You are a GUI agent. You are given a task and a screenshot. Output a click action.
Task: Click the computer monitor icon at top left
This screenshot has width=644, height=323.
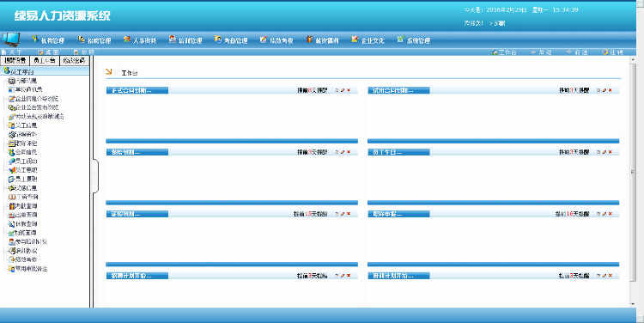point(11,39)
